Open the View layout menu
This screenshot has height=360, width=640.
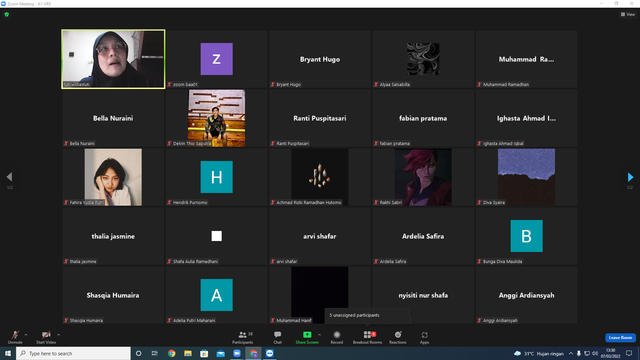click(x=628, y=14)
